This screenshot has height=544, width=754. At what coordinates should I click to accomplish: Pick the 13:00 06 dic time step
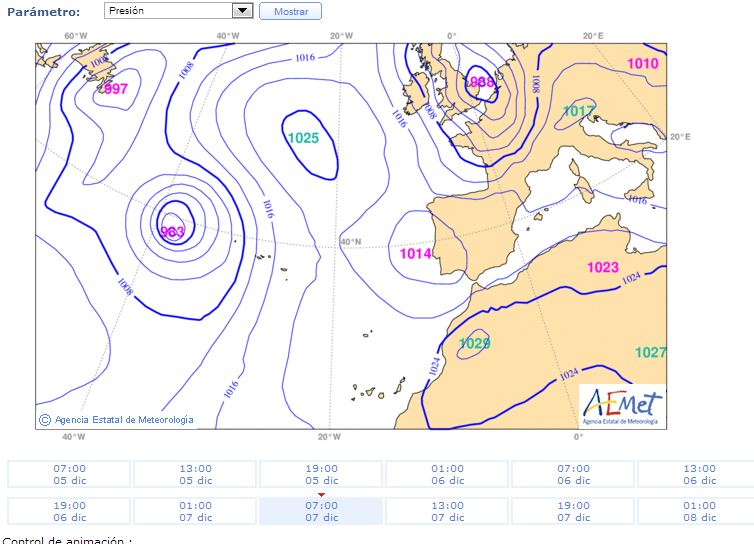tap(696, 474)
